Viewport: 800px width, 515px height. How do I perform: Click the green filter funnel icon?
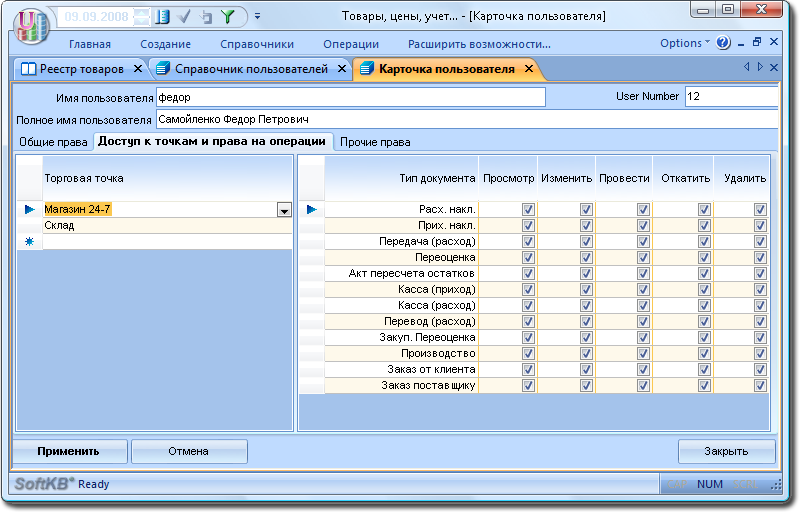227,16
